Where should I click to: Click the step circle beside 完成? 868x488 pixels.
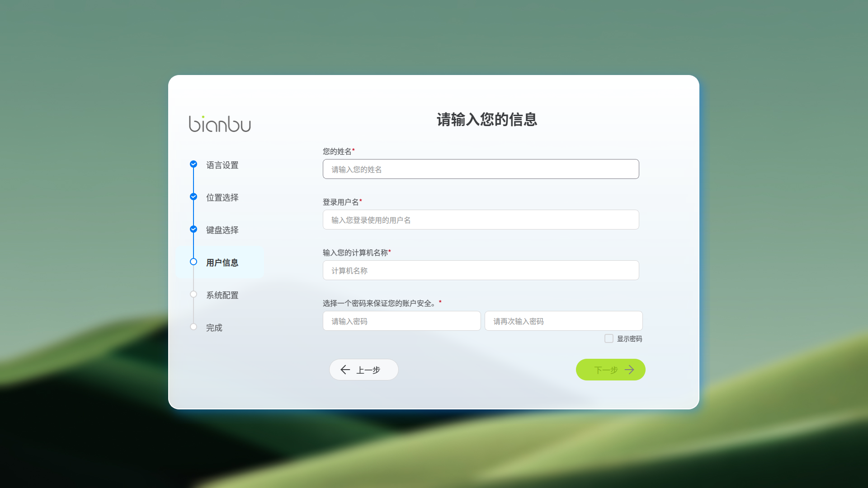click(193, 327)
